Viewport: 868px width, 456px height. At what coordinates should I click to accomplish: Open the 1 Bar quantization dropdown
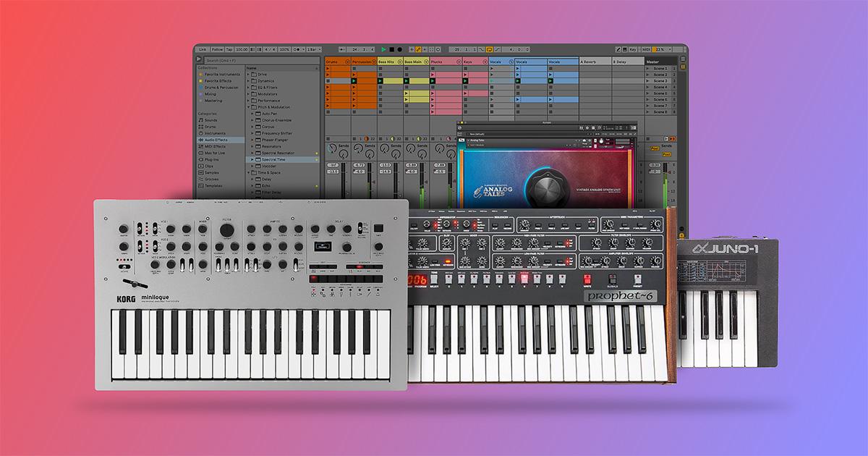313,49
